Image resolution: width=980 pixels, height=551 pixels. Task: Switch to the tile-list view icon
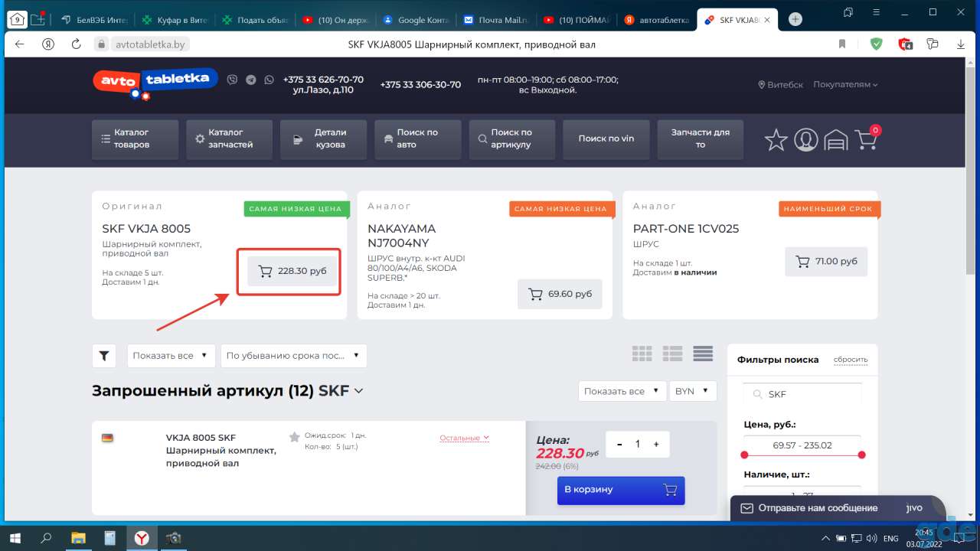(x=673, y=354)
